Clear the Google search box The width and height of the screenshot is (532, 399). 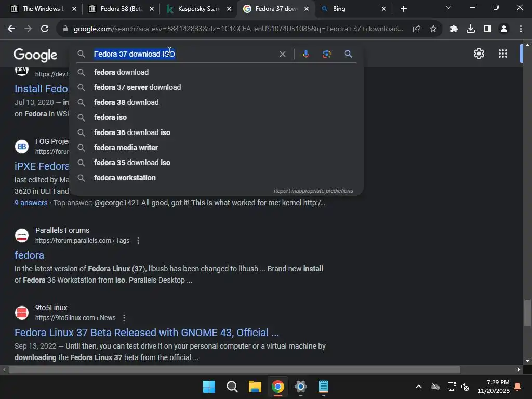click(282, 54)
